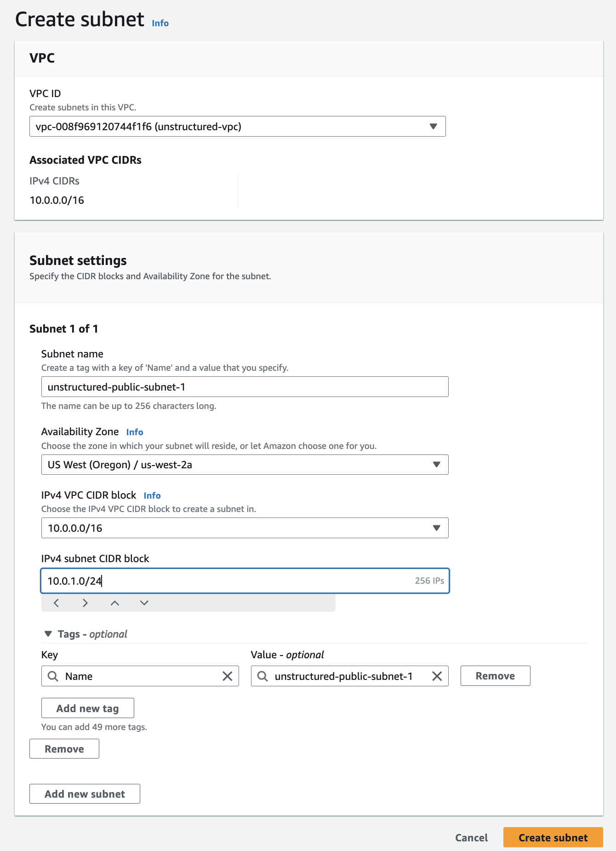616x851 pixels.
Task: Open the IPv4 VPC CIDR block dropdown
Action: 245,528
